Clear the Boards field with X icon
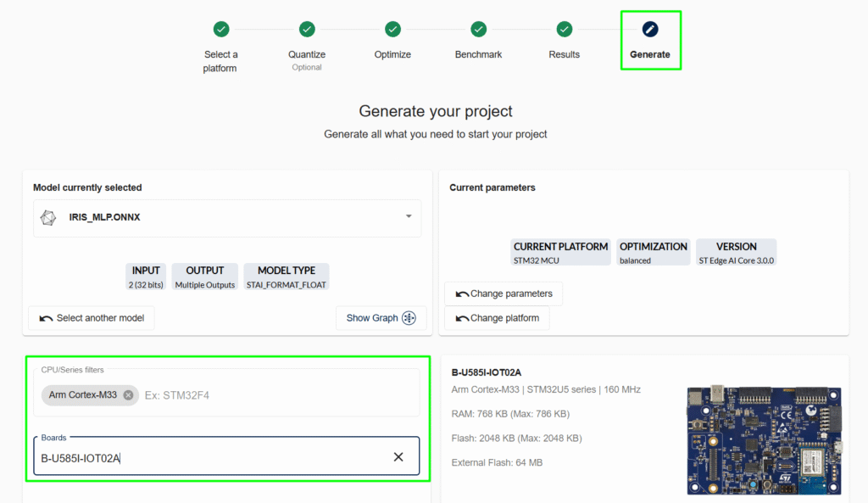 [398, 457]
